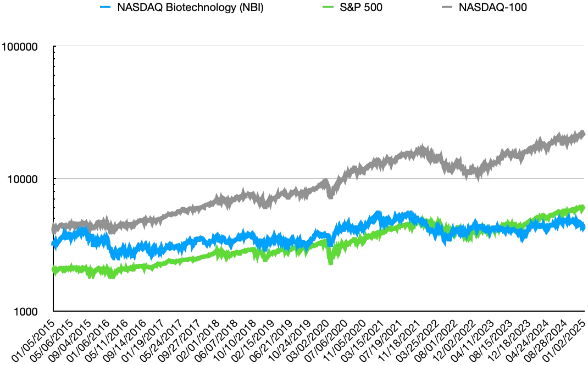Click the 12/02/2022 x-axis date label
Image resolution: width=588 pixels, height=365 pixels.
[455, 341]
